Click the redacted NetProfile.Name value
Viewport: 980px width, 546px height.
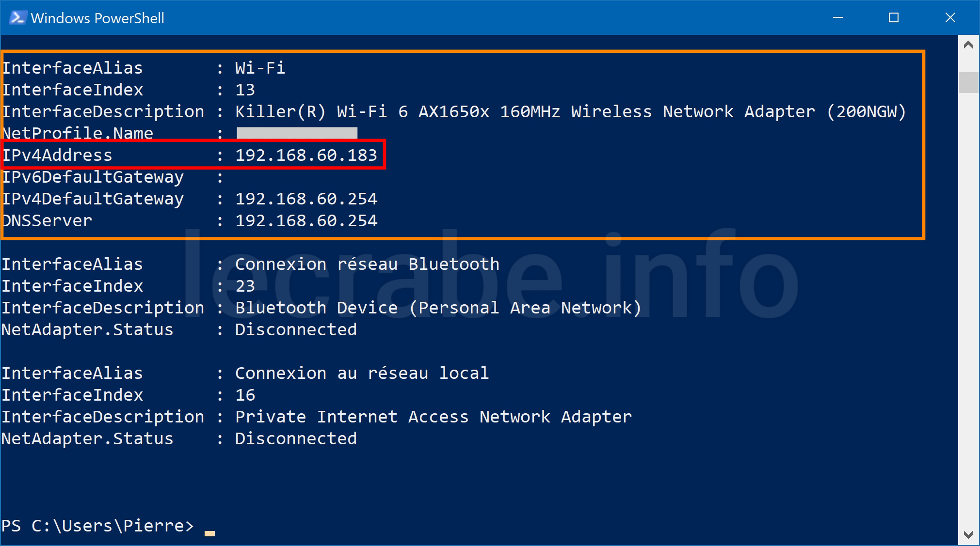pyautogui.click(x=297, y=133)
